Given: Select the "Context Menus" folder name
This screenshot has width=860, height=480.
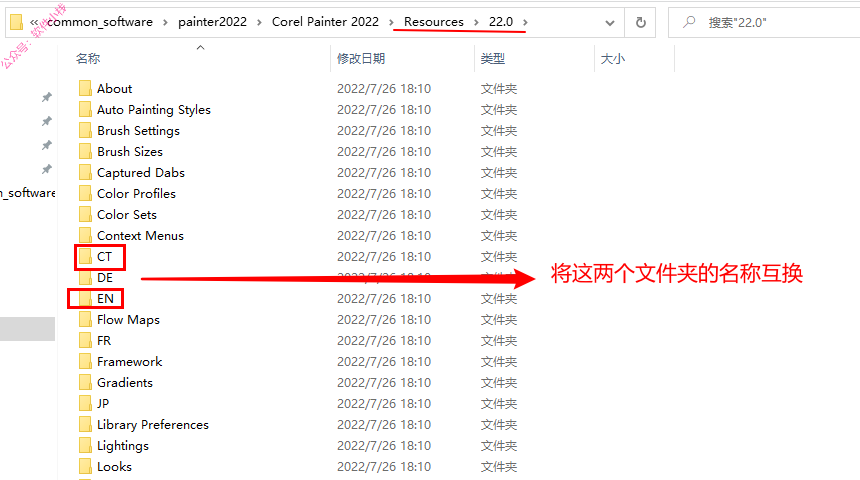Looking at the screenshot, I should point(140,236).
